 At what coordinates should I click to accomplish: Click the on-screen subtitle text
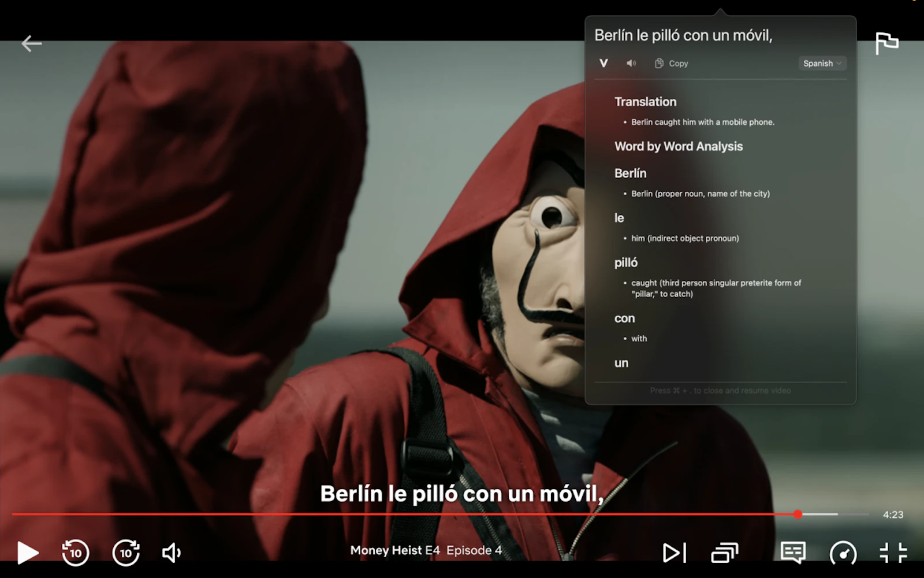461,494
